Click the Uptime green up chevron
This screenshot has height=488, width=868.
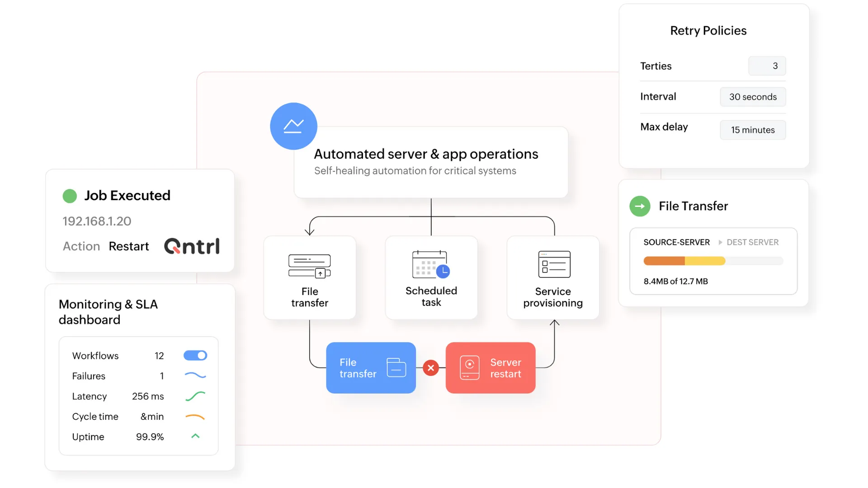coord(195,436)
